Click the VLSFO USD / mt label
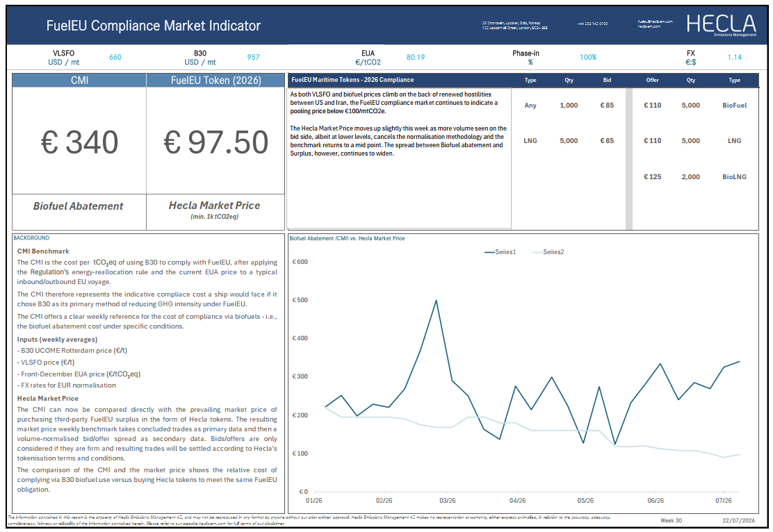 [63, 58]
